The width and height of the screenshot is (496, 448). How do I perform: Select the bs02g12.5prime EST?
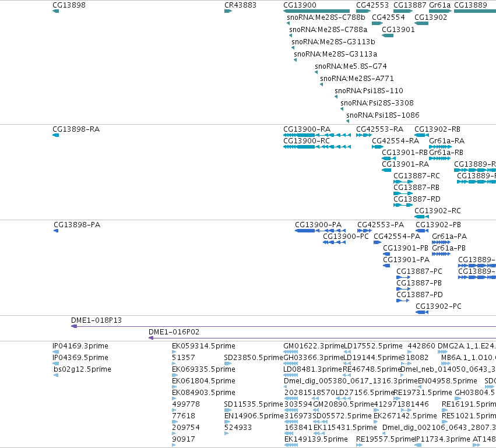click(x=56, y=375)
